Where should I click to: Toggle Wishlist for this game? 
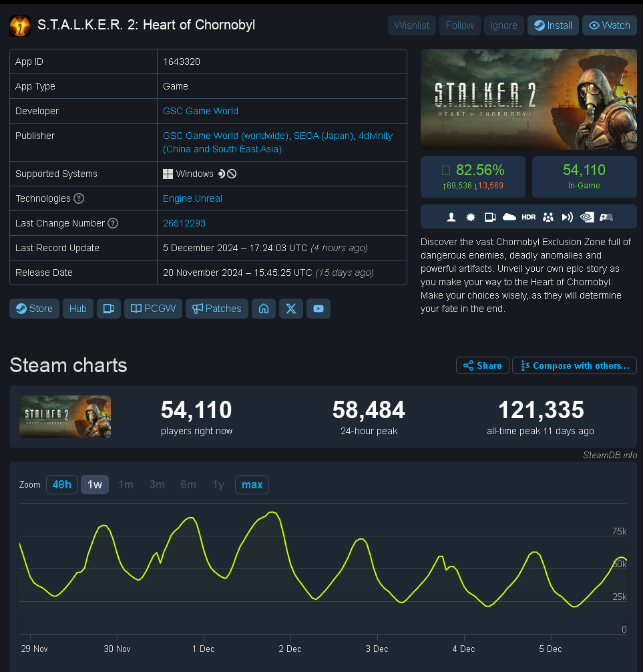pos(412,25)
